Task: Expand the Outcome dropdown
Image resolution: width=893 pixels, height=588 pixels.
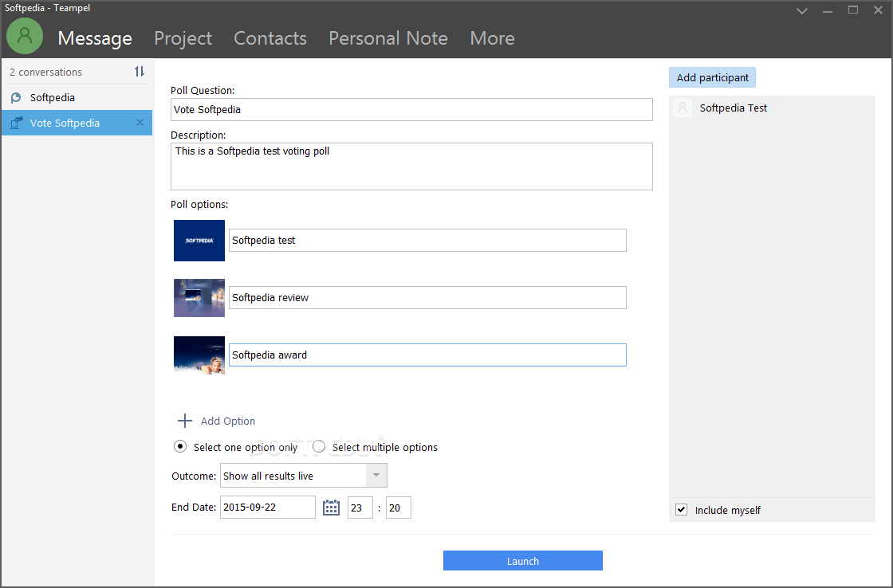Action: (376, 476)
